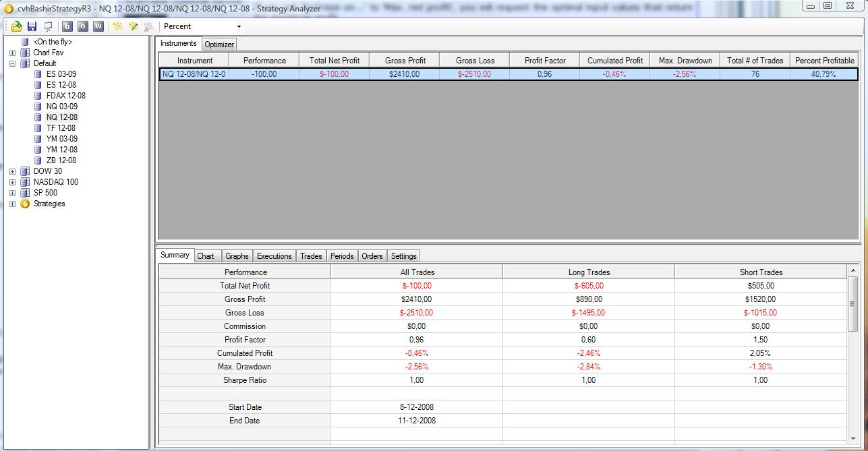The image size is (868, 451).
Task: Sort by Gross Loss column header
Action: (x=475, y=60)
